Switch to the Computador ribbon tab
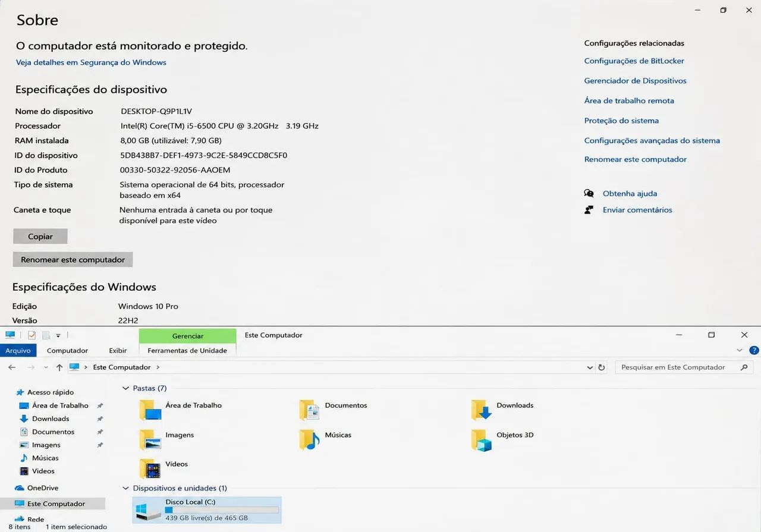 [67, 351]
